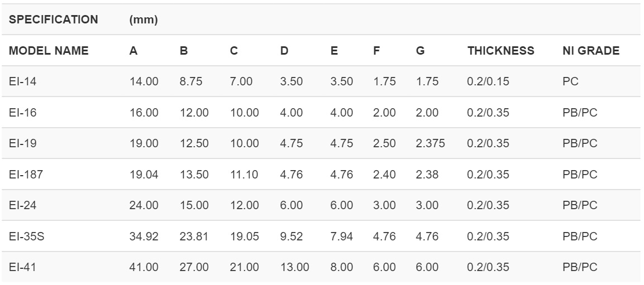Viewport: 644px width, 285px height.
Task: Select the EI-16 model row label
Action: pos(21,112)
